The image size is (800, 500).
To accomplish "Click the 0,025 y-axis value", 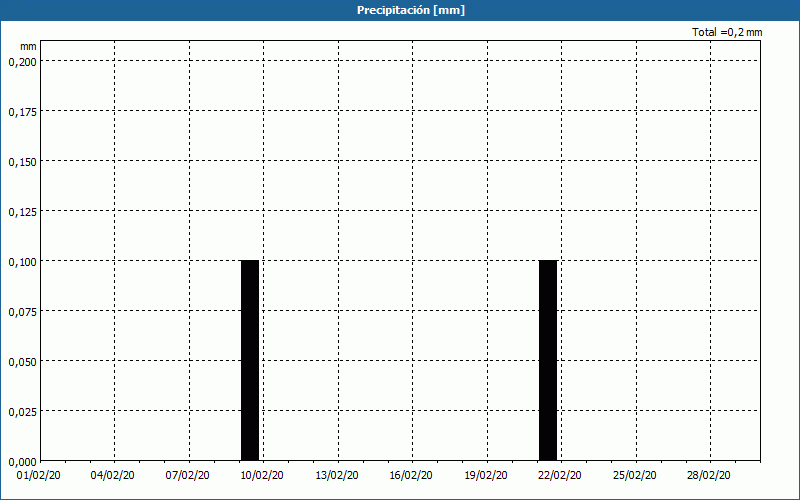I will coord(22,412).
